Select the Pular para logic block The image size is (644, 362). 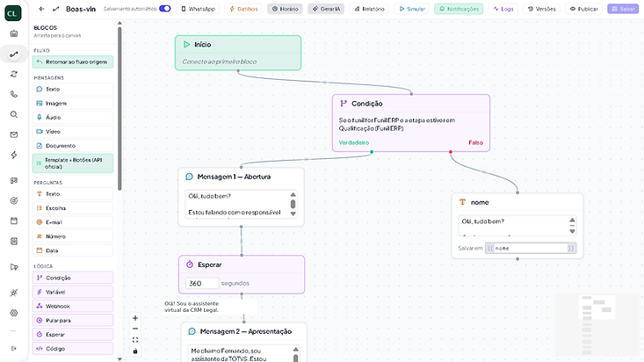(73, 320)
